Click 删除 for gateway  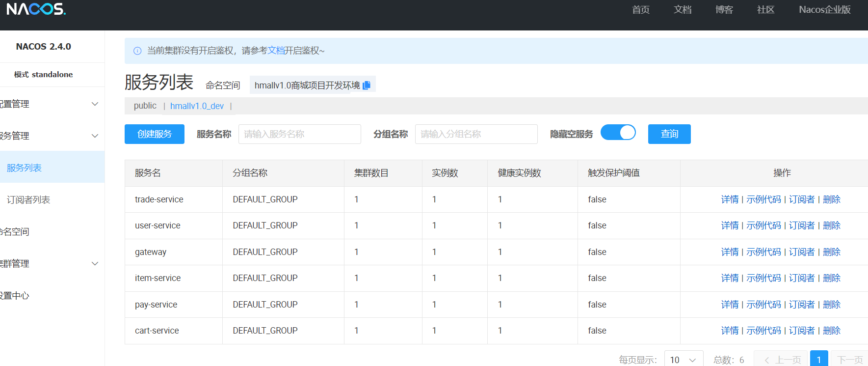click(832, 252)
